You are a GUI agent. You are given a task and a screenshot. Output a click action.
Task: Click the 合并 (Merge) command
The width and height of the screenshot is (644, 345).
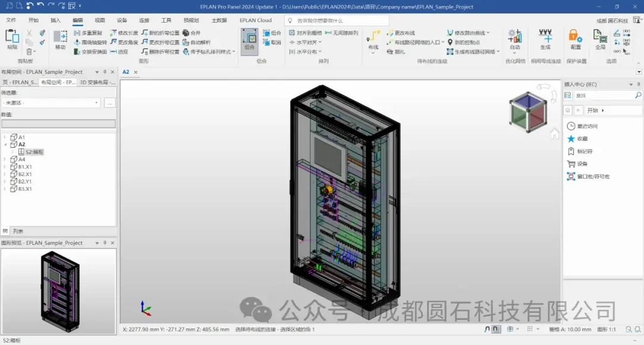click(192, 33)
